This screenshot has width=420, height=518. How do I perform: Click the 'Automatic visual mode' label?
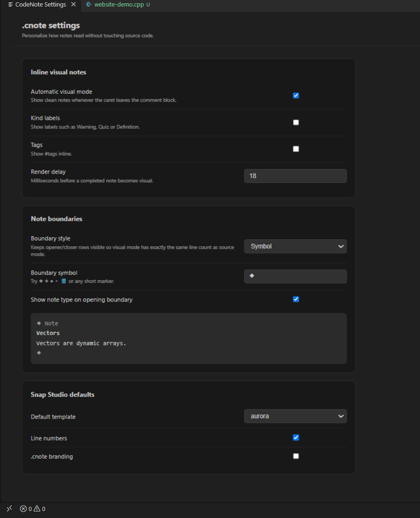point(62,91)
